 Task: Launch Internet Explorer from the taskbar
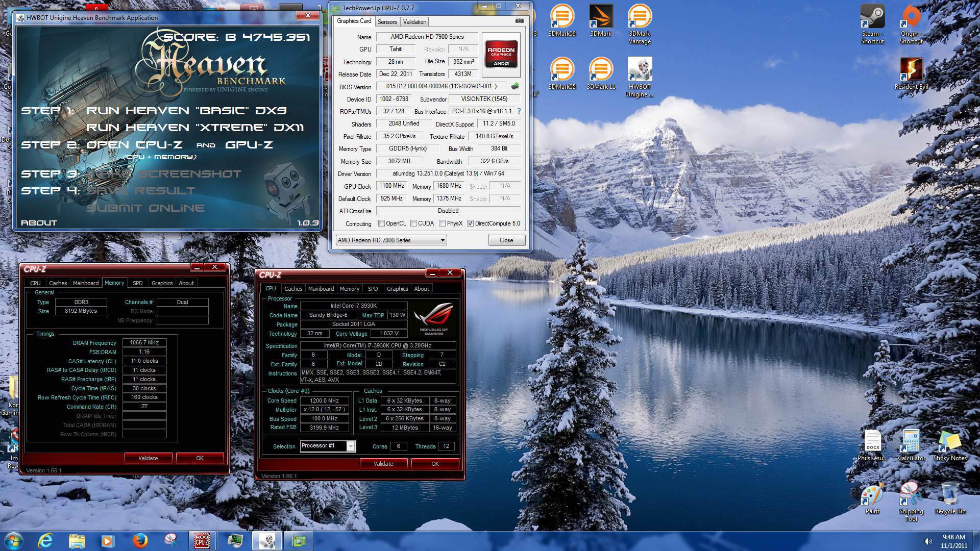point(46,541)
